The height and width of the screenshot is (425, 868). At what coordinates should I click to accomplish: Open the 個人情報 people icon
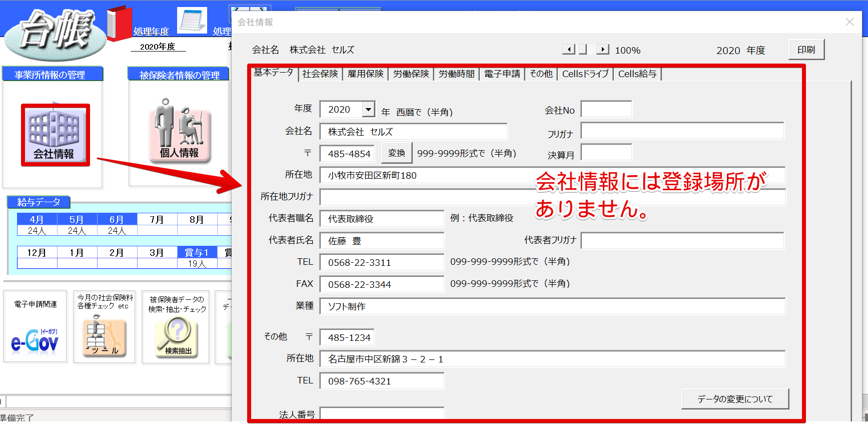coord(179,131)
